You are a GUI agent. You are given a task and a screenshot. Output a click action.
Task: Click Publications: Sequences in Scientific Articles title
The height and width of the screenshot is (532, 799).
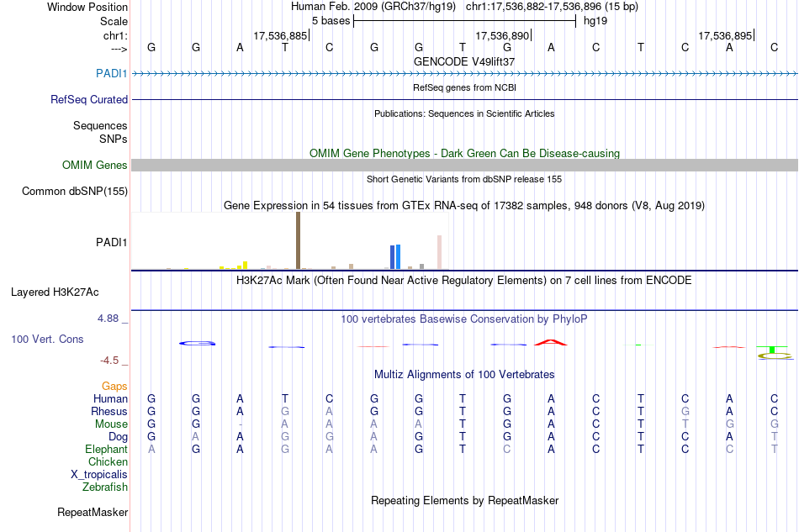tap(464, 113)
